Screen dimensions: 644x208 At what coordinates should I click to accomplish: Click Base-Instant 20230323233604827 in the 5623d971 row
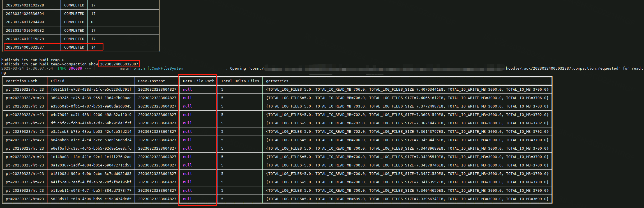tap(157, 199)
